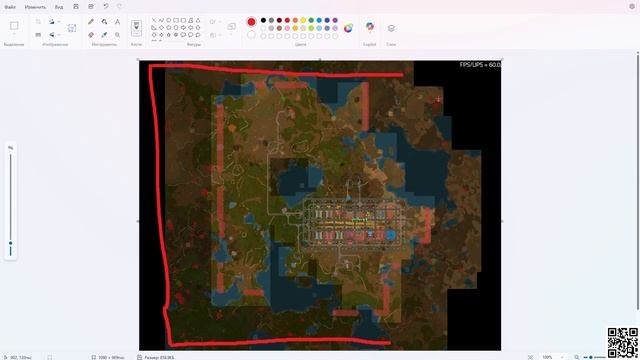Choose the Curve shape
The height and width of the screenshot is (360, 640).
tap(161, 20)
